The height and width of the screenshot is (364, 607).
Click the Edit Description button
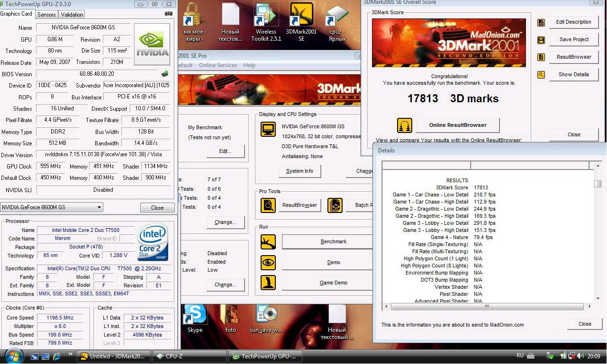click(573, 22)
